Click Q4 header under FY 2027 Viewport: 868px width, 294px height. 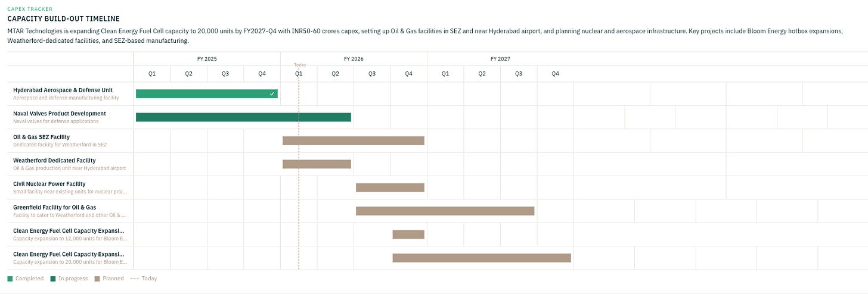click(x=555, y=74)
